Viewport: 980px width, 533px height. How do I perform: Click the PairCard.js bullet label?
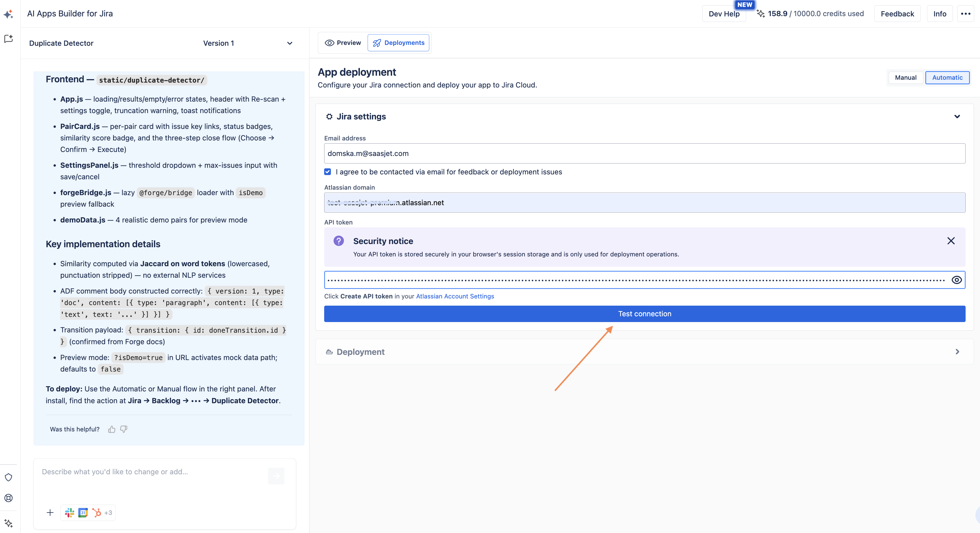(x=80, y=126)
